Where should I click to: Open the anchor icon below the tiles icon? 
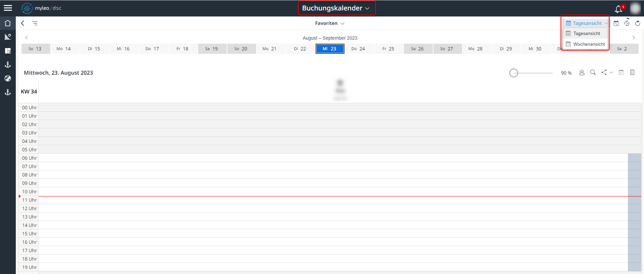(8, 65)
